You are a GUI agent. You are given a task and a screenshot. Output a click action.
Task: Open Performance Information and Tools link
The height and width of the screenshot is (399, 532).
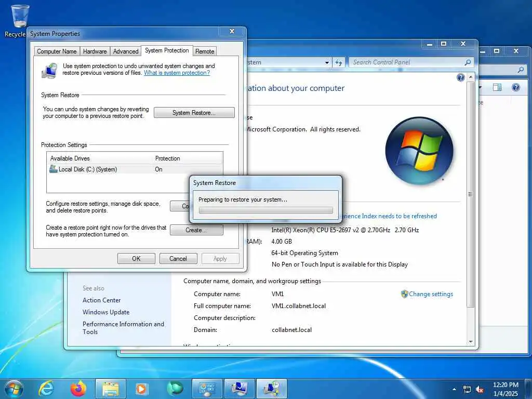123,328
